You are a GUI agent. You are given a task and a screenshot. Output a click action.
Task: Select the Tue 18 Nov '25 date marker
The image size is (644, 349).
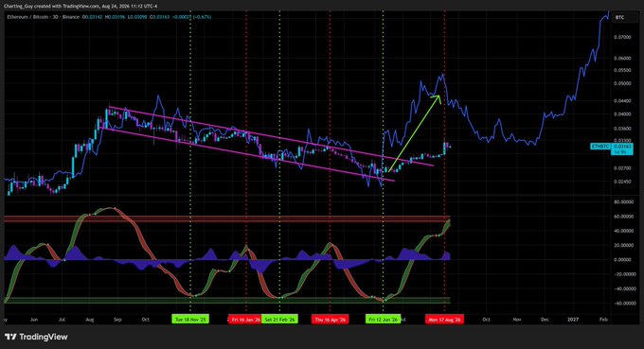pyautogui.click(x=190, y=319)
